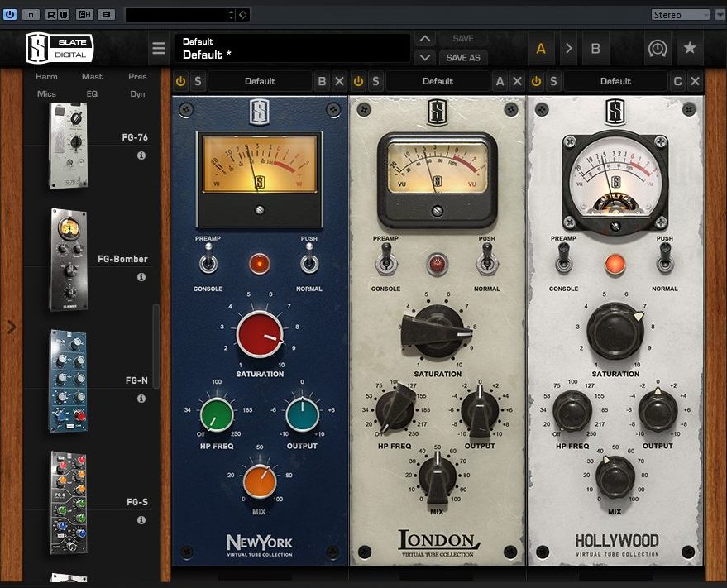The height and width of the screenshot is (588, 727).
Task: Click slot letter B on New York module
Action: tap(322, 81)
